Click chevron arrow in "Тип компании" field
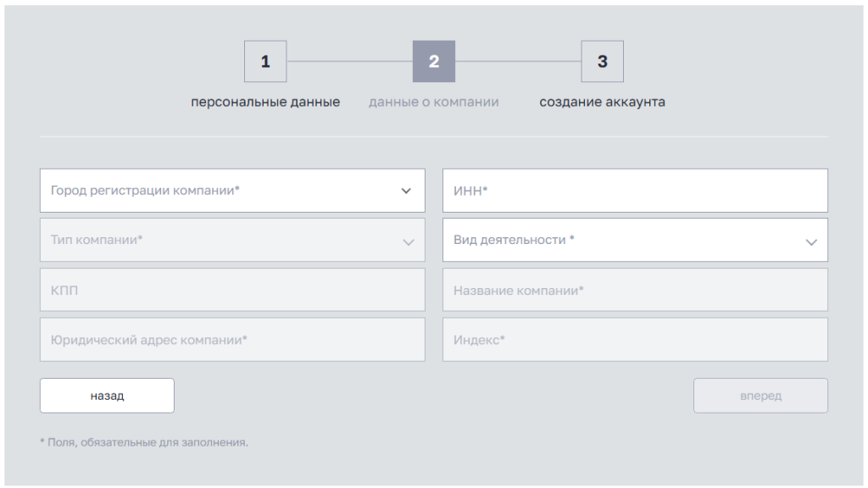The width and height of the screenshot is (868, 488). click(x=409, y=242)
